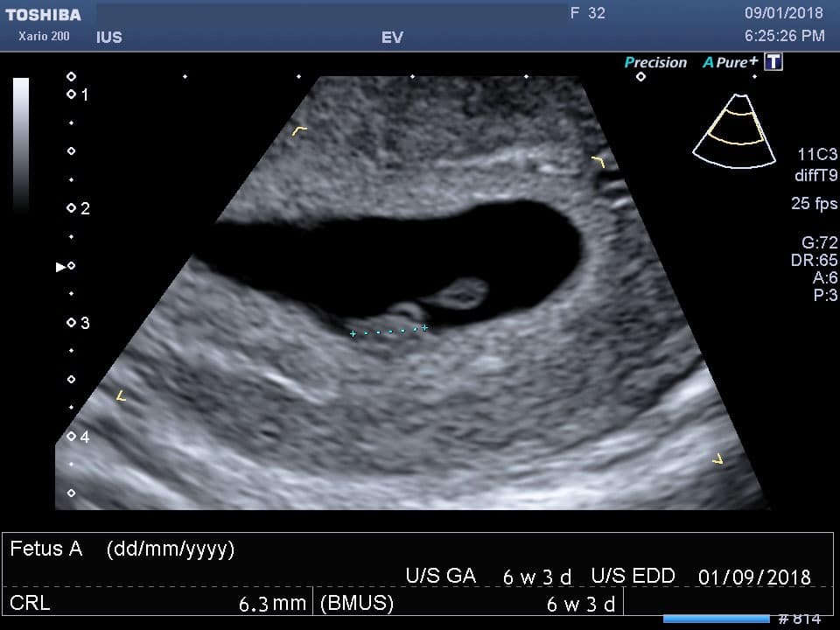Open the T thumbnail indicator icon
Image resolution: width=840 pixels, height=630 pixels.
tap(771, 62)
